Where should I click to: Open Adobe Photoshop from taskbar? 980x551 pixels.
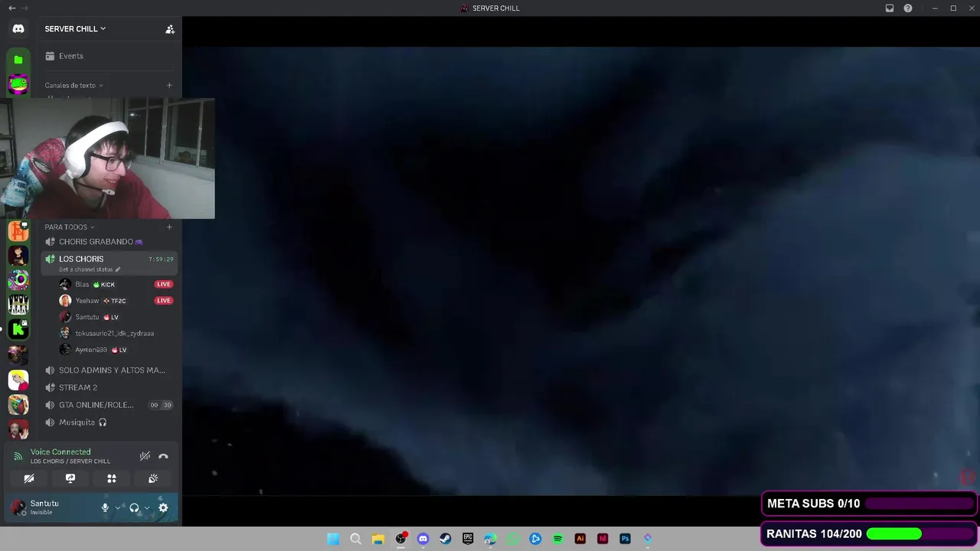(626, 539)
